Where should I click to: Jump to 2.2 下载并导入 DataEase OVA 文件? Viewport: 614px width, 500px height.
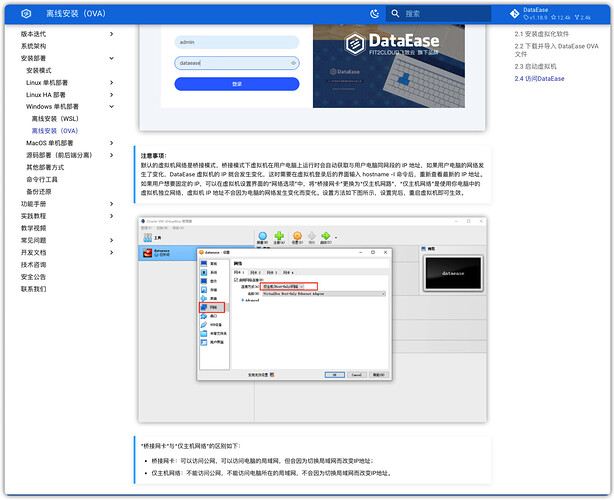pyautogui.click(x=556, y=50)
